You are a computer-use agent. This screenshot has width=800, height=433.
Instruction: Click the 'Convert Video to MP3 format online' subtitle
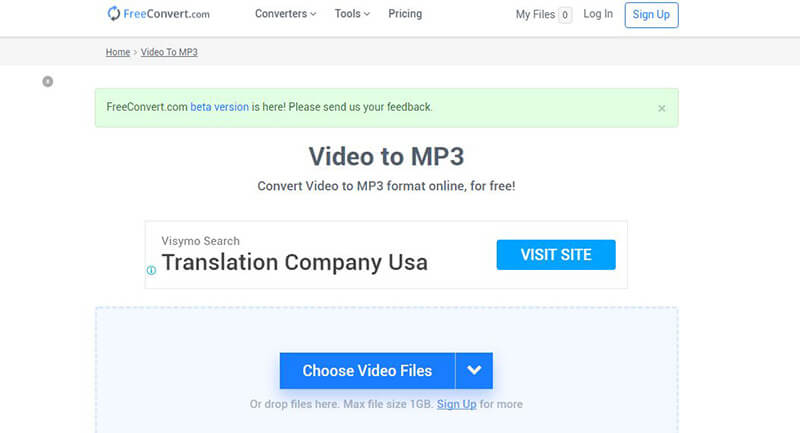(x=386, y=186)
